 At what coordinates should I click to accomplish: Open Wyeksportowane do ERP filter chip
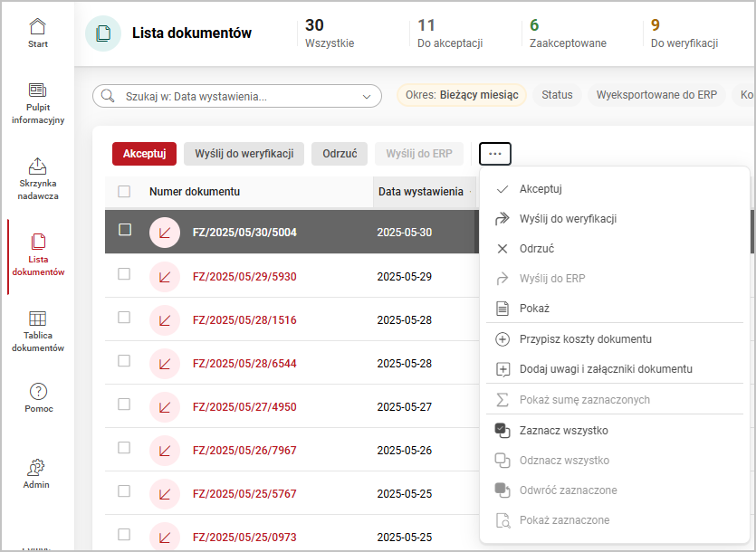pos(656,95)
